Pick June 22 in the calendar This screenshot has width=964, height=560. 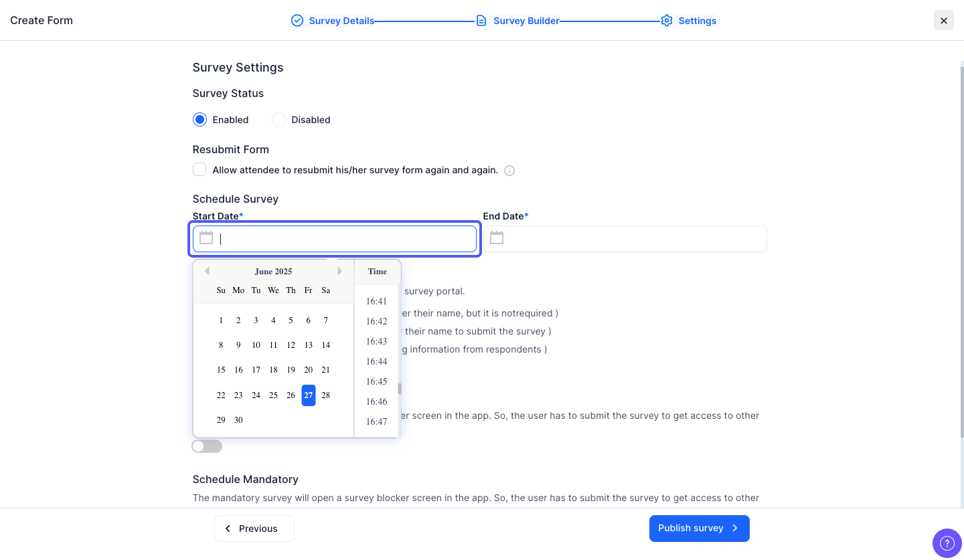pos(221,395)
